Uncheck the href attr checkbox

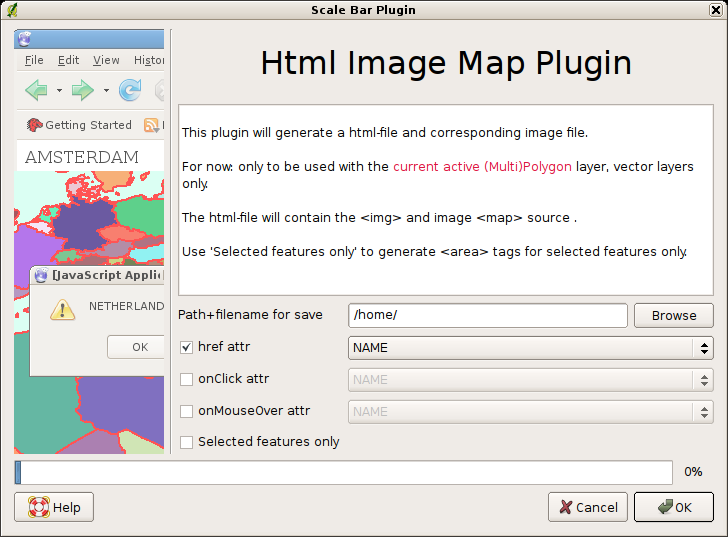[x=186, y=347]
